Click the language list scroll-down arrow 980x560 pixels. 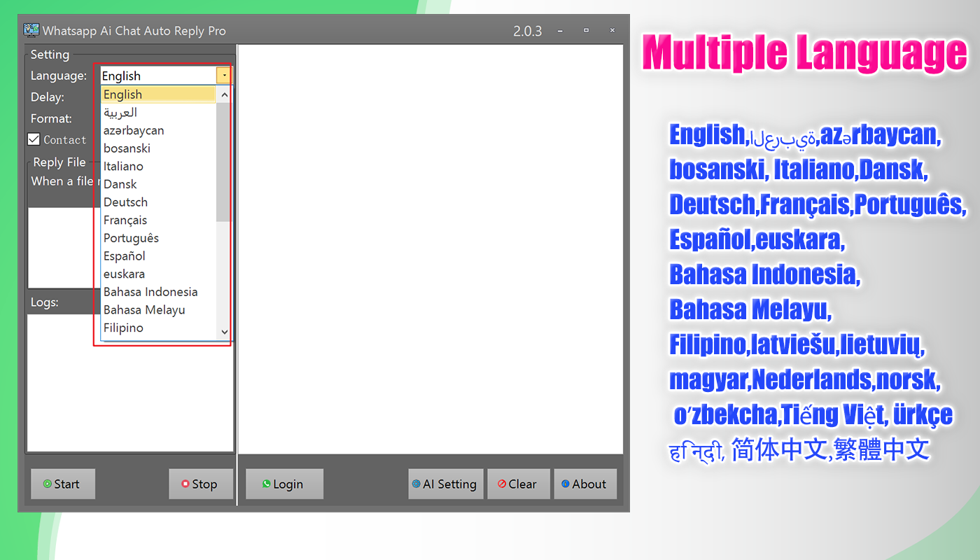[224, 332]
